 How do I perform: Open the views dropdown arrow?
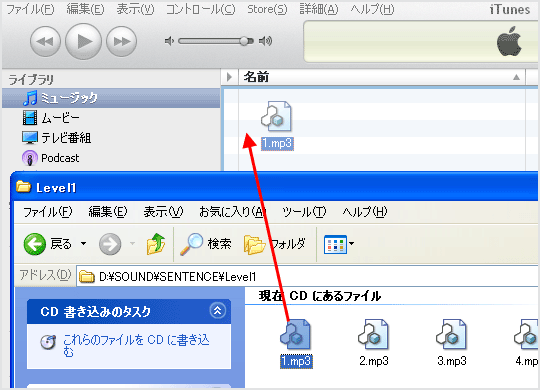351,244
